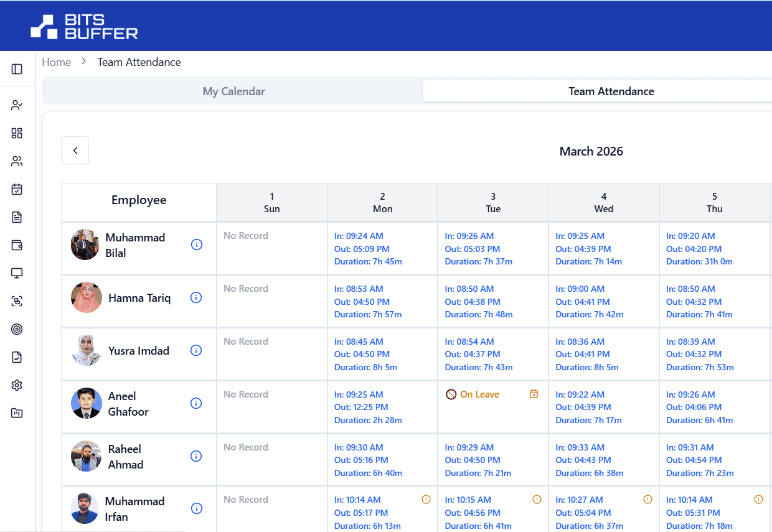The image size is (772, 532).
Task: Click the Home breadcrumb link
Action: (56, 62)
